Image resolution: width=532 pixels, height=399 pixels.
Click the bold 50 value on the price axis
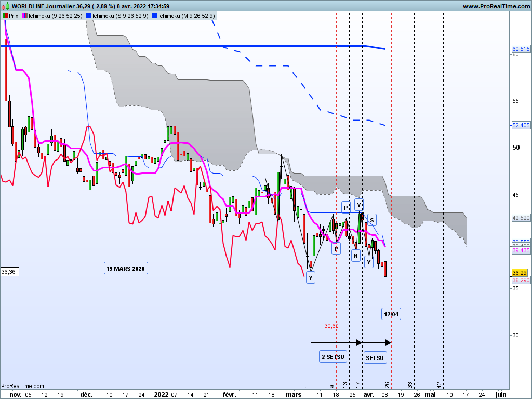(516, 147)
